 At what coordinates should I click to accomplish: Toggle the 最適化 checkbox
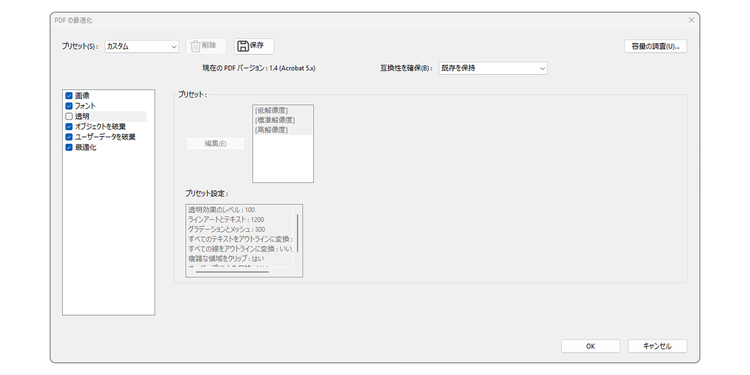pyautogui.click(x=69, y=147)
